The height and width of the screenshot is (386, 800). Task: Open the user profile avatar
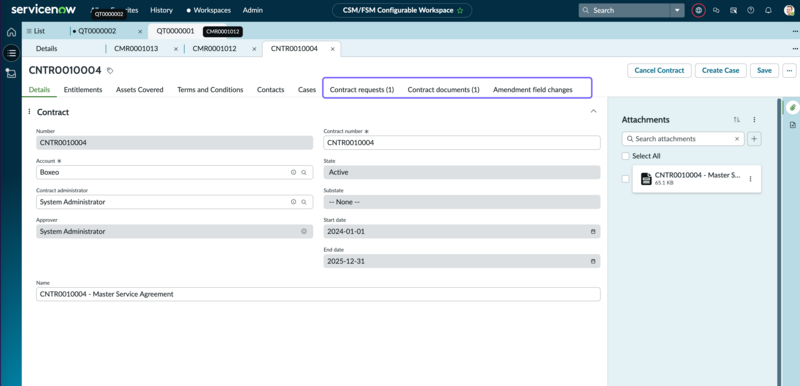point(789,10)
